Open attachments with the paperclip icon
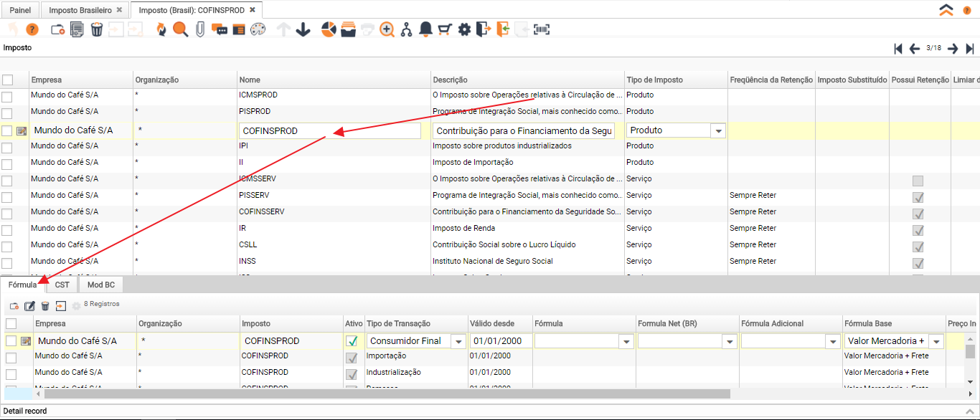980x420 pixels. point(200,29)
